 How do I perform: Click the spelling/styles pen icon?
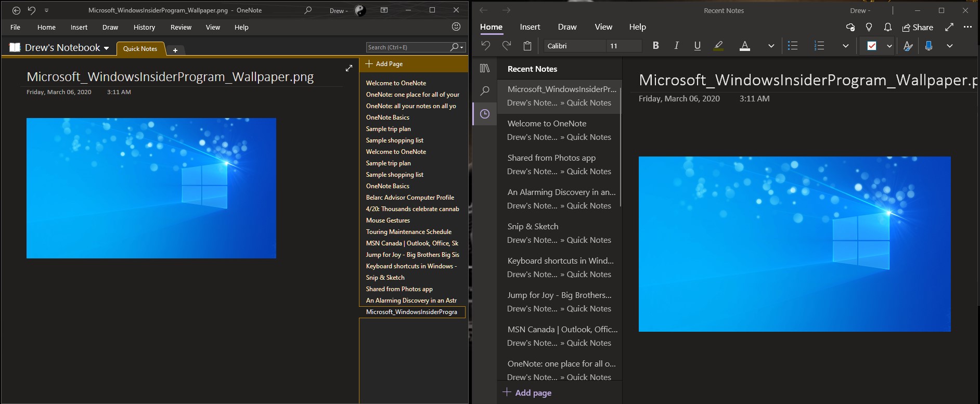pos(908,46)
